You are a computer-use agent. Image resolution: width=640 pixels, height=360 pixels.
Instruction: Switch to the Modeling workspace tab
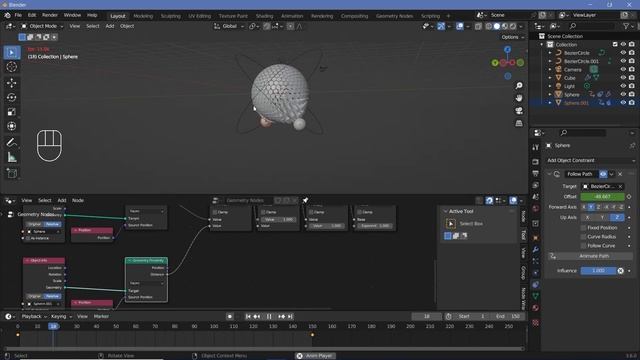point(143,16)
